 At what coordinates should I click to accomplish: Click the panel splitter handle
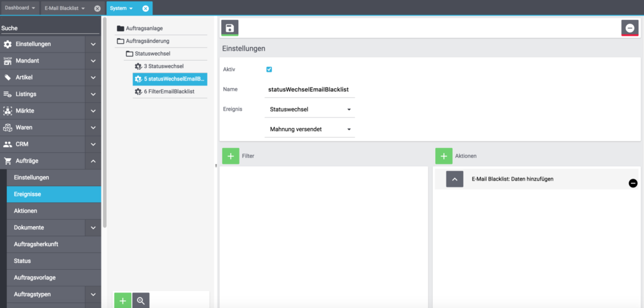(x=216, y=166)
